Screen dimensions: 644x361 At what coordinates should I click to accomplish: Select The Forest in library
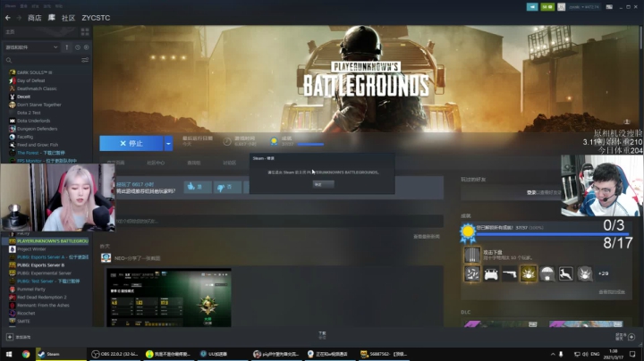40,153
